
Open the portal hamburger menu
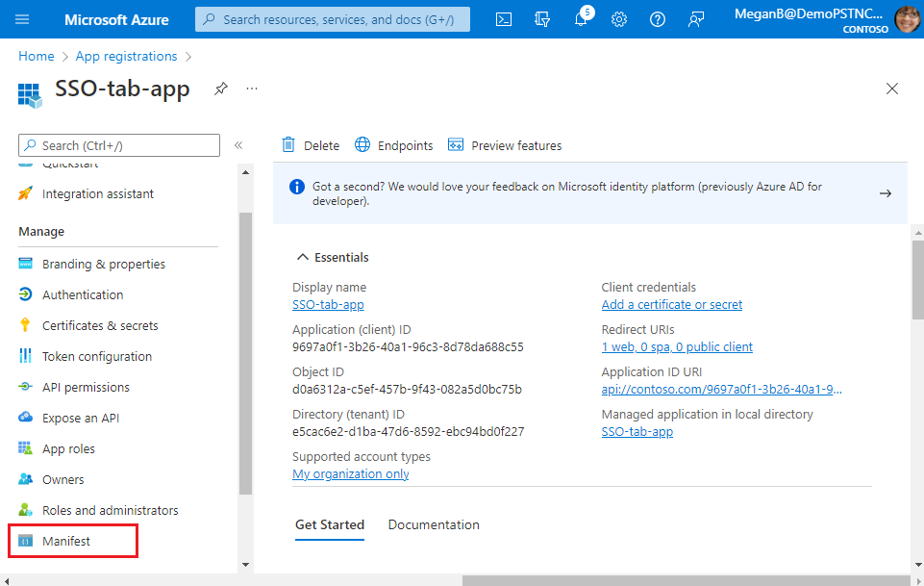pyautogui.click(x=23, y=19)
